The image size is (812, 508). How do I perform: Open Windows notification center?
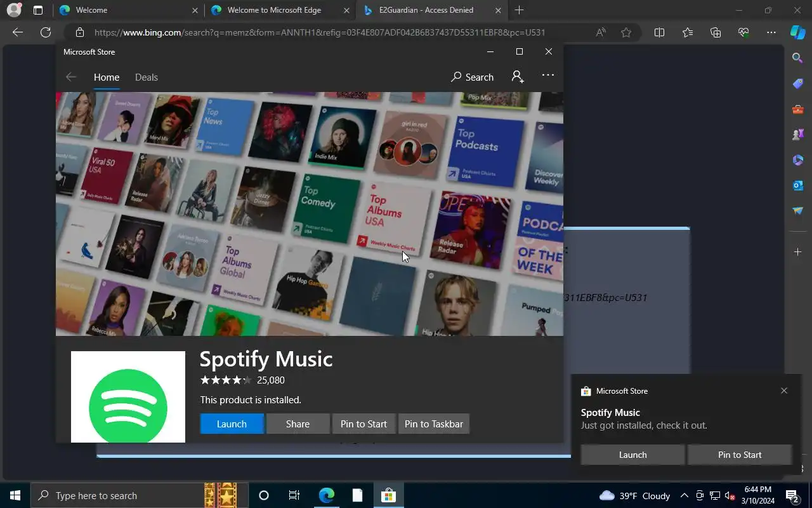tap(792, 495)
